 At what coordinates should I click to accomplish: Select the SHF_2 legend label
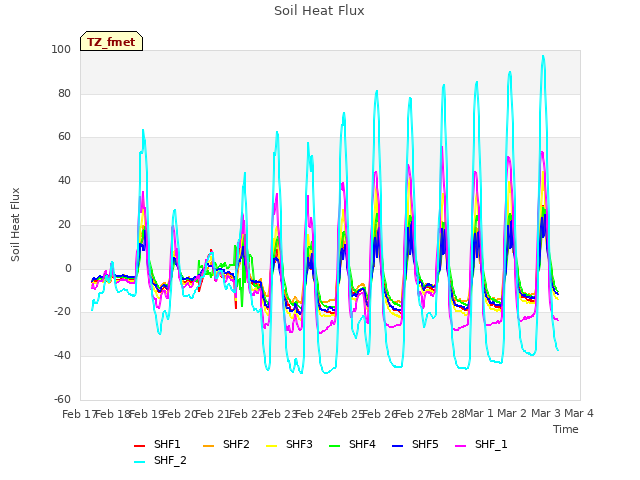tap(170, 461)
